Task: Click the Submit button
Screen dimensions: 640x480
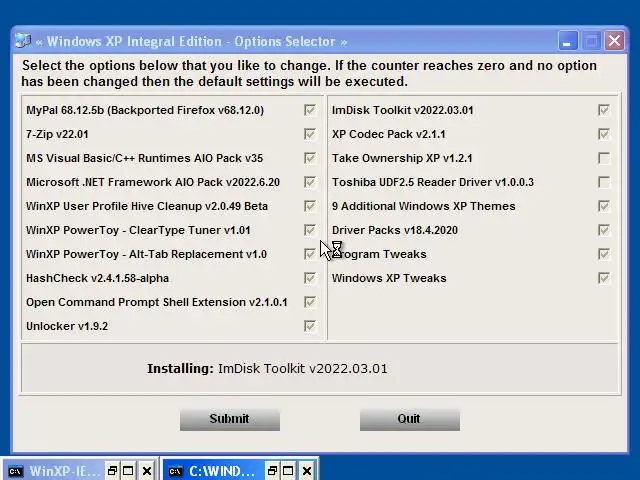Action: click(x=230, y=420)
